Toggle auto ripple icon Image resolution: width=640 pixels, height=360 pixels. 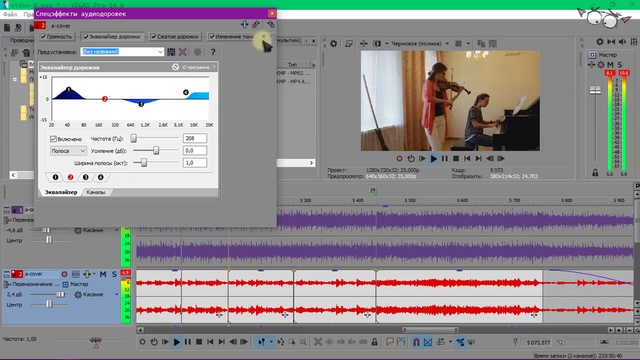440,342
